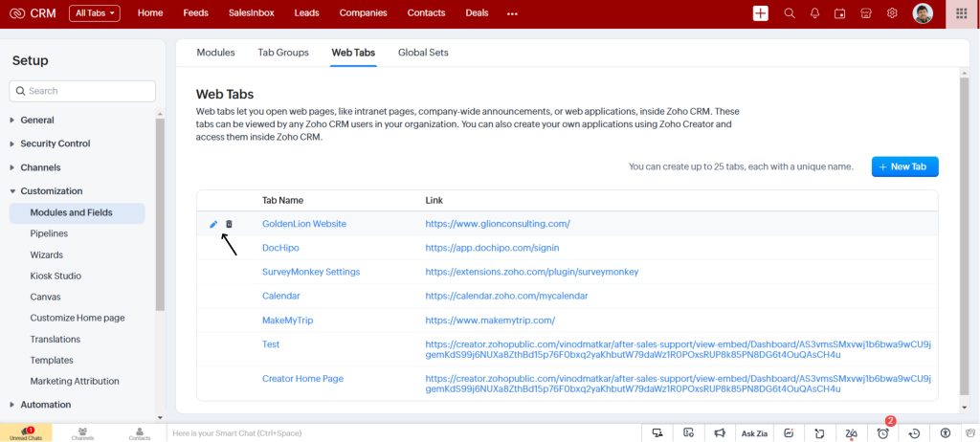Open the makemytrip.com URL link
Screen dimensions: 980x442
tap(490, 320)
